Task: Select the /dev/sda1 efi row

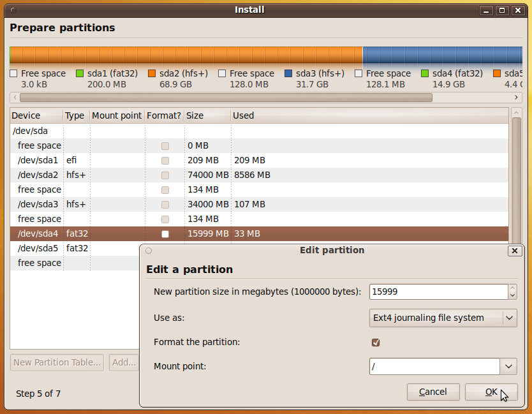Action: 259,160
